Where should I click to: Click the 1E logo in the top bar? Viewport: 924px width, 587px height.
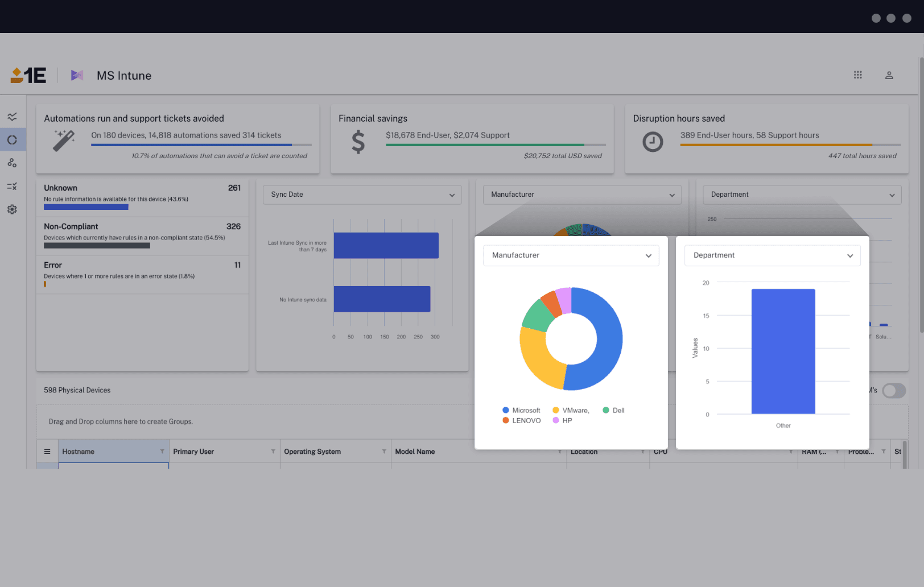point(27,75)
